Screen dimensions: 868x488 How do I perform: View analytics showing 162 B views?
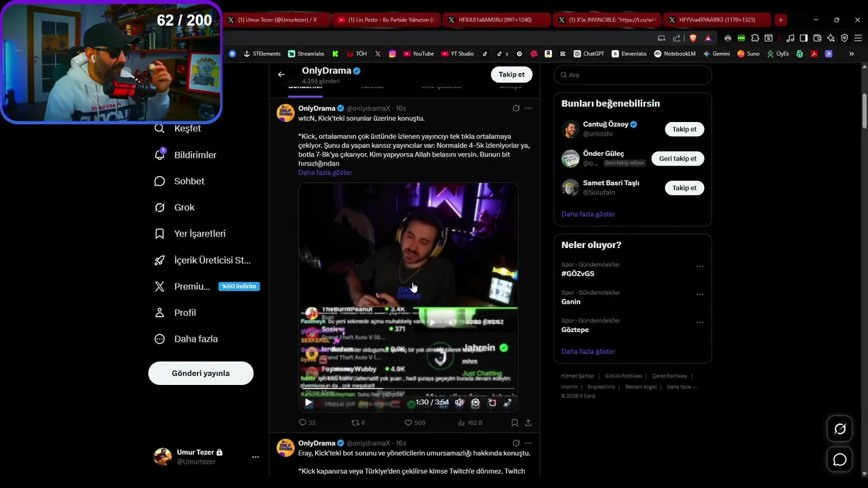point(470,422)
